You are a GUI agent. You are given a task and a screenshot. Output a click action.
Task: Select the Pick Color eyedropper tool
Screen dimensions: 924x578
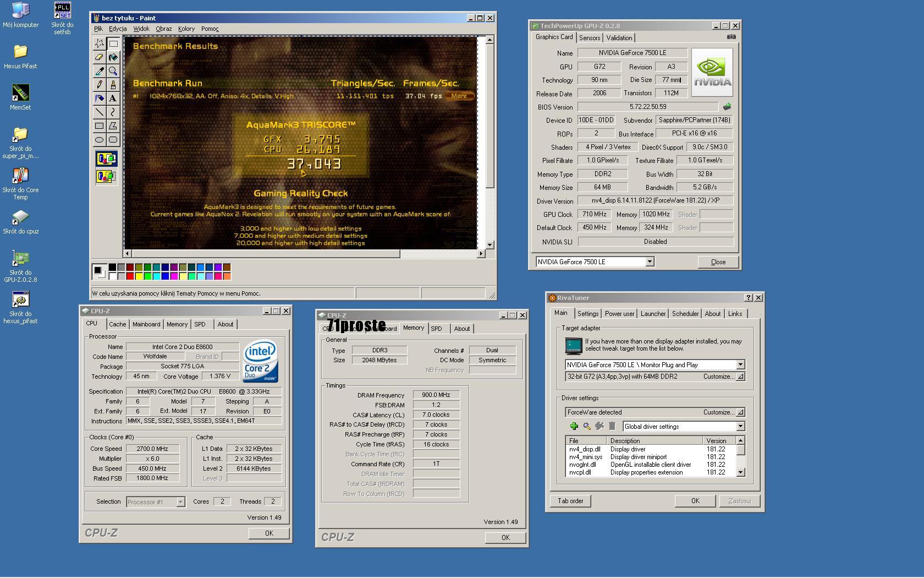click(100, 70)
